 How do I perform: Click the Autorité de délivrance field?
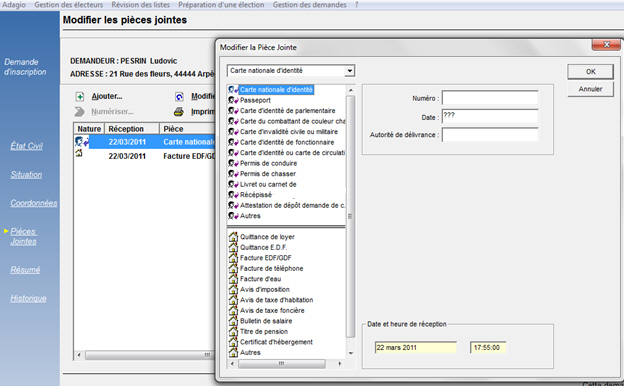click(x=490, y=135)
